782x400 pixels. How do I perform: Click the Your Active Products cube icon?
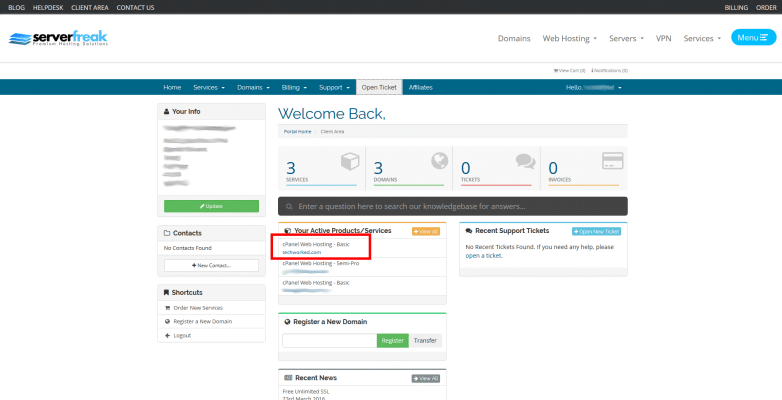point(287,231)
